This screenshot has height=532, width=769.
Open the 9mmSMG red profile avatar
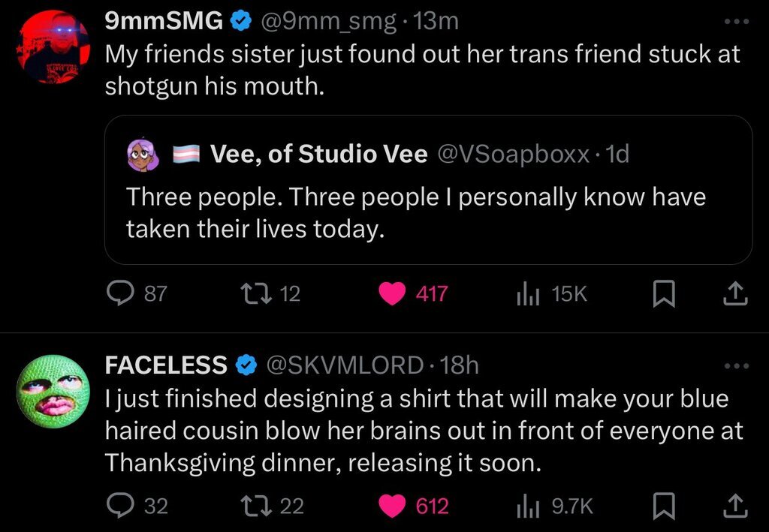[53, 47]
